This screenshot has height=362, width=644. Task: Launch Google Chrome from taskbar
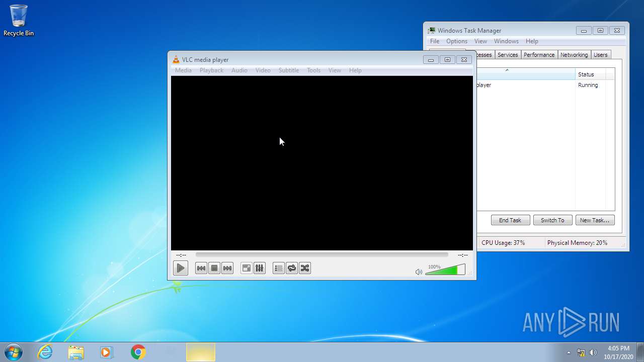138,352
